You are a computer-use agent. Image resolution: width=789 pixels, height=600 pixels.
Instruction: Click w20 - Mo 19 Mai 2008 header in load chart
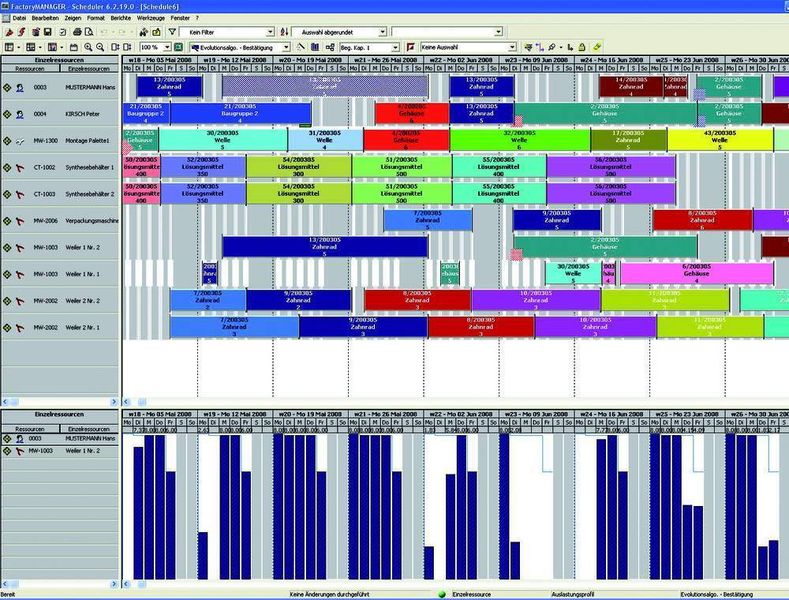(310, 414)
